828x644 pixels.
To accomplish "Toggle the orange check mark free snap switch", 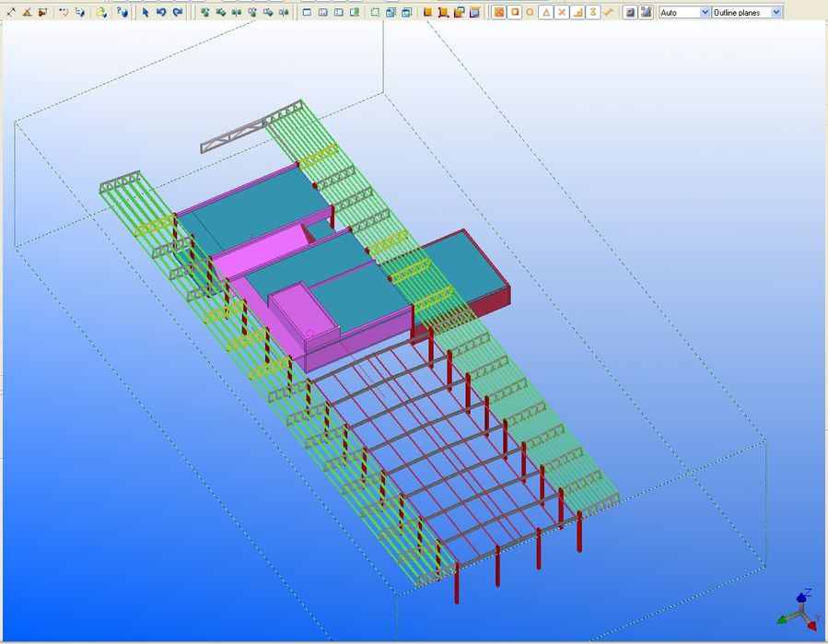I will coord(608,12).
